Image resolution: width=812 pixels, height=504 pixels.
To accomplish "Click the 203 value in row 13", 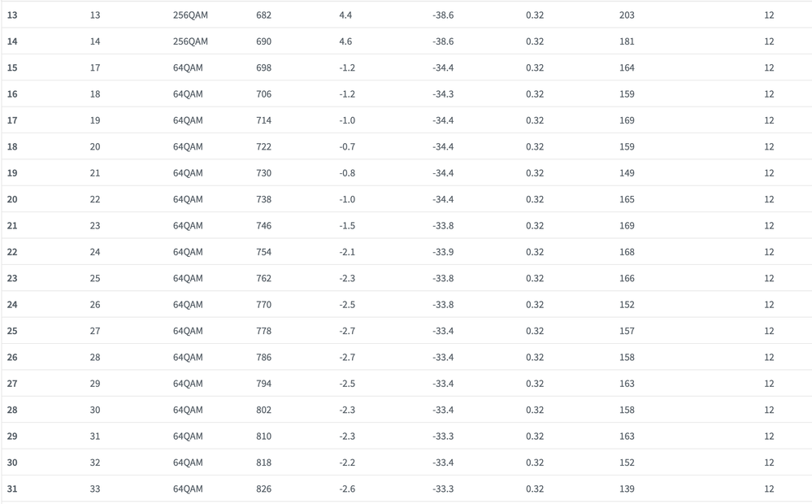I will (x=627, y=15).
